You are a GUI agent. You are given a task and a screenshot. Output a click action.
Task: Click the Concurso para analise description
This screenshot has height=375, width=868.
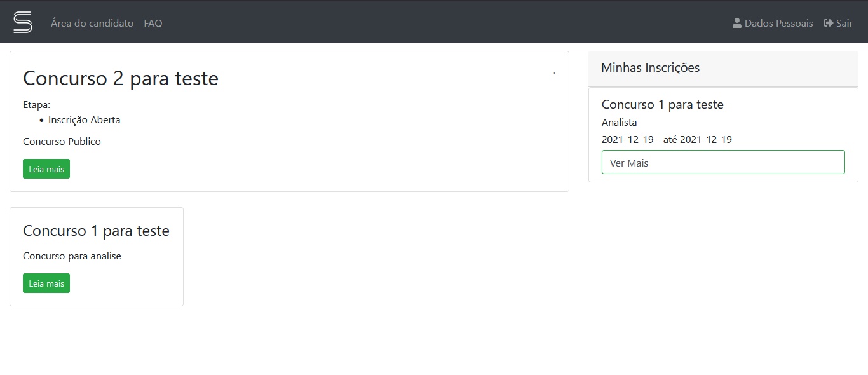(x=72, y=256)
